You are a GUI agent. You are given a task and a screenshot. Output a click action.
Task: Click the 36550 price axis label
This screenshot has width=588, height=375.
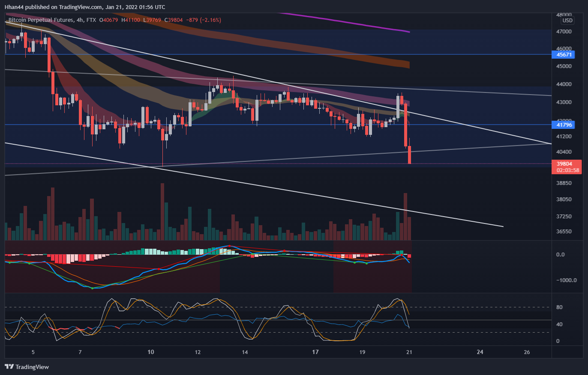[563, 232]
